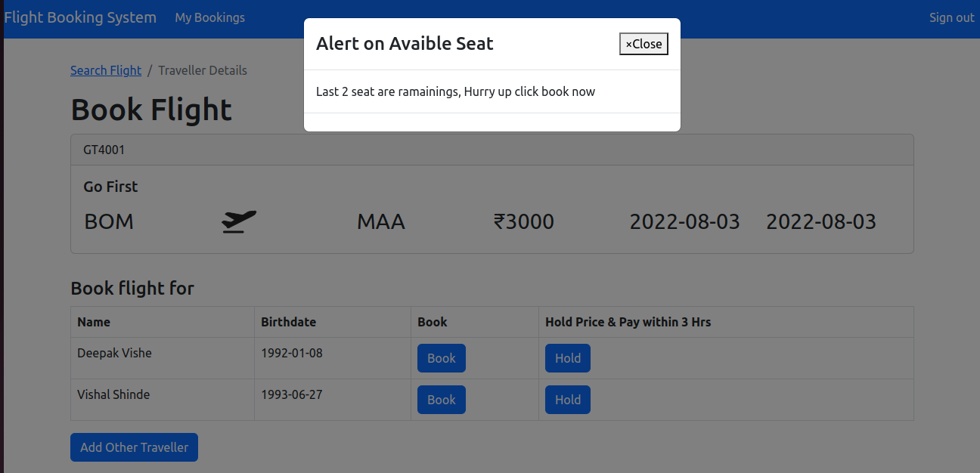Image resolution: width=980 pixels, height=473 pixels.
Task: Click the Add Other Traveller button
Action: 134,447
